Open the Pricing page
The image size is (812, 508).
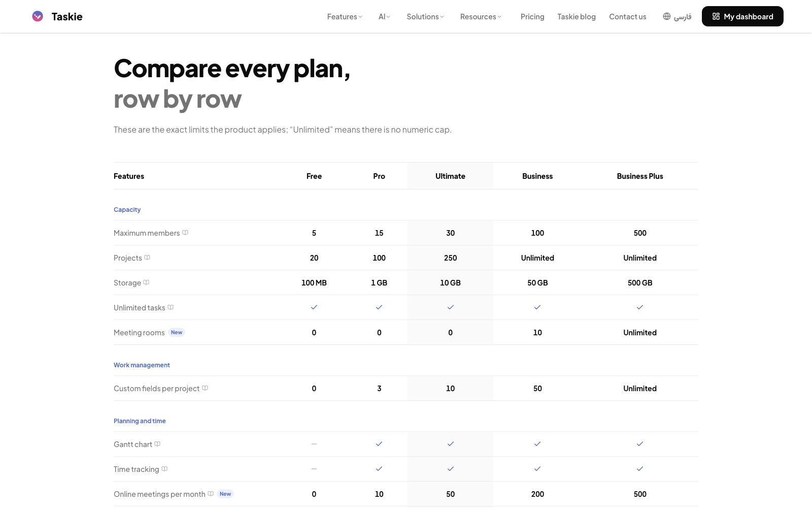tap(532, 17)
